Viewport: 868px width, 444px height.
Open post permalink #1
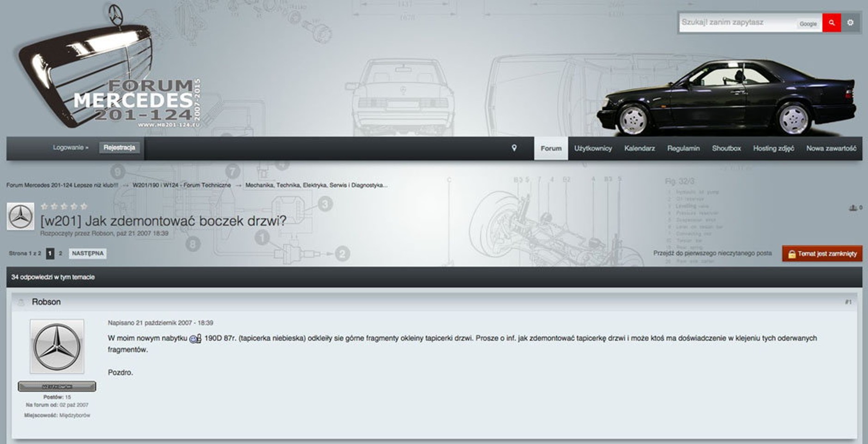tap(848, 302)
